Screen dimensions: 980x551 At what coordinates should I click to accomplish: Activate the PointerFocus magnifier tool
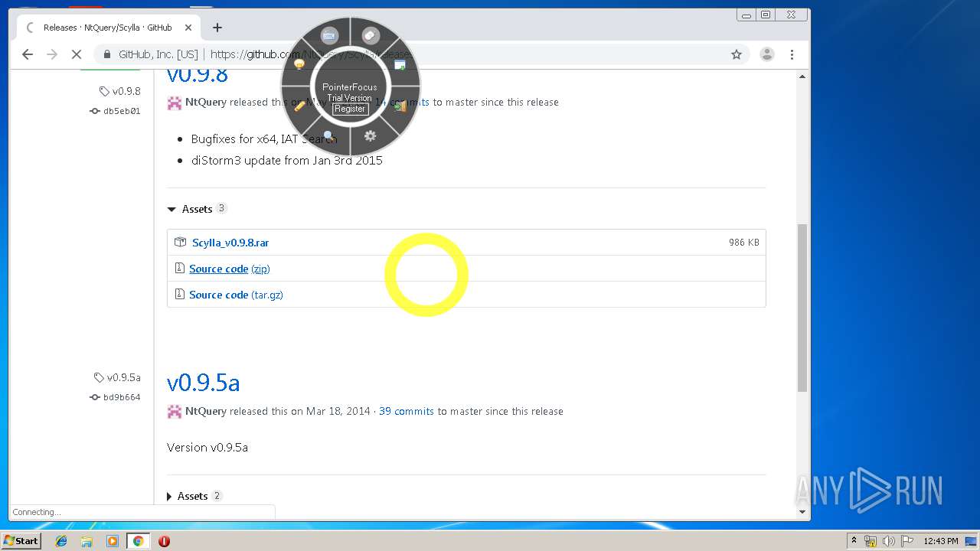pos(329,136)
